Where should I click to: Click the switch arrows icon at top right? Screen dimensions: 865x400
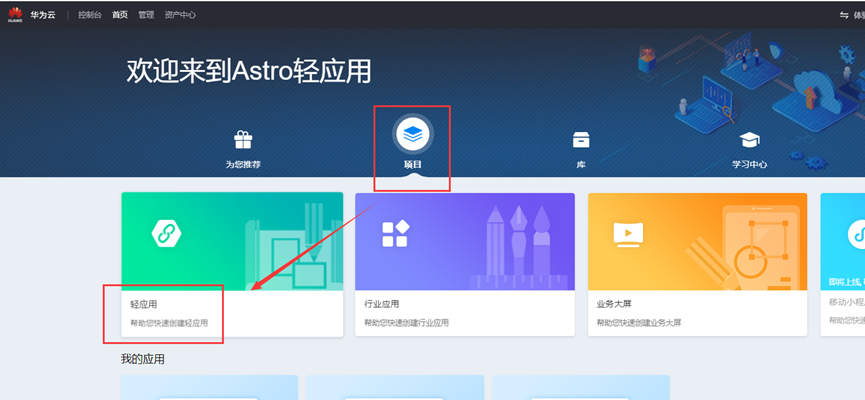point(844,15)
